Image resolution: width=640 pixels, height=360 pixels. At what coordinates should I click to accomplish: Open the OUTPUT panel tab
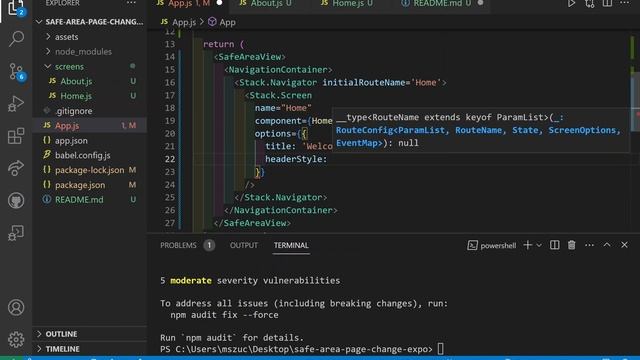244,245
